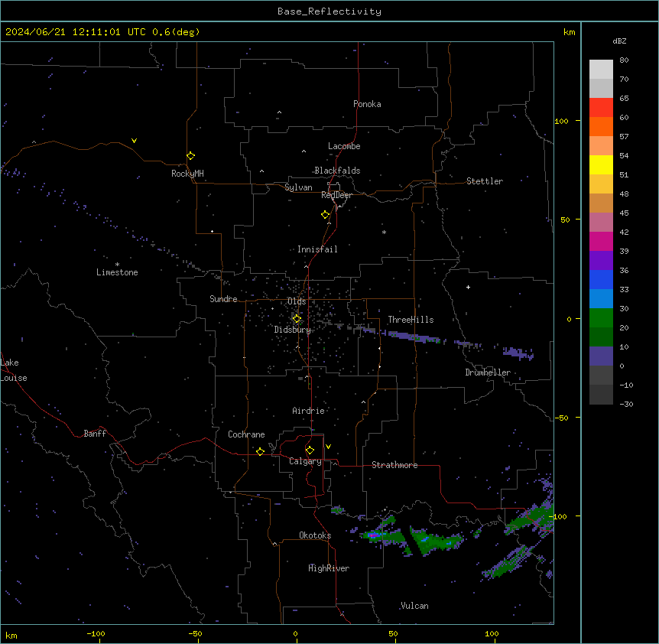Click the blue 33-36 dBZ legend swatch
The width and height of the screenshot is (659, 644).
coord(601,279)
